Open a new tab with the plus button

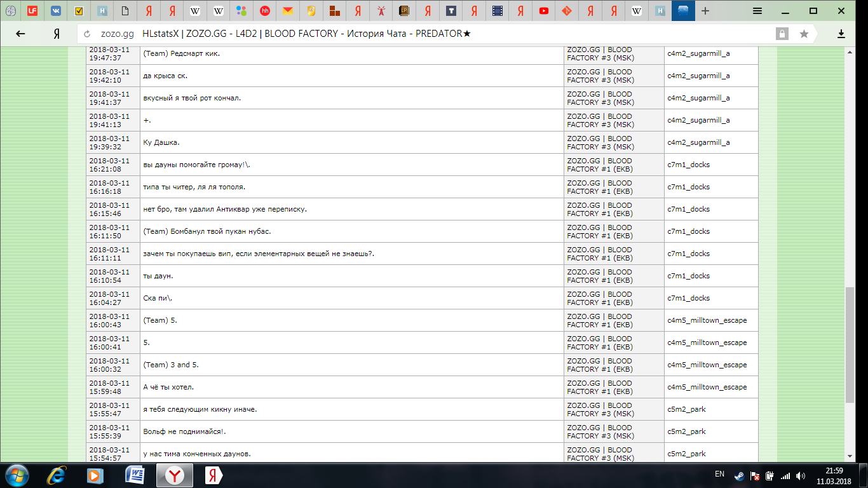tap(705, 11)
